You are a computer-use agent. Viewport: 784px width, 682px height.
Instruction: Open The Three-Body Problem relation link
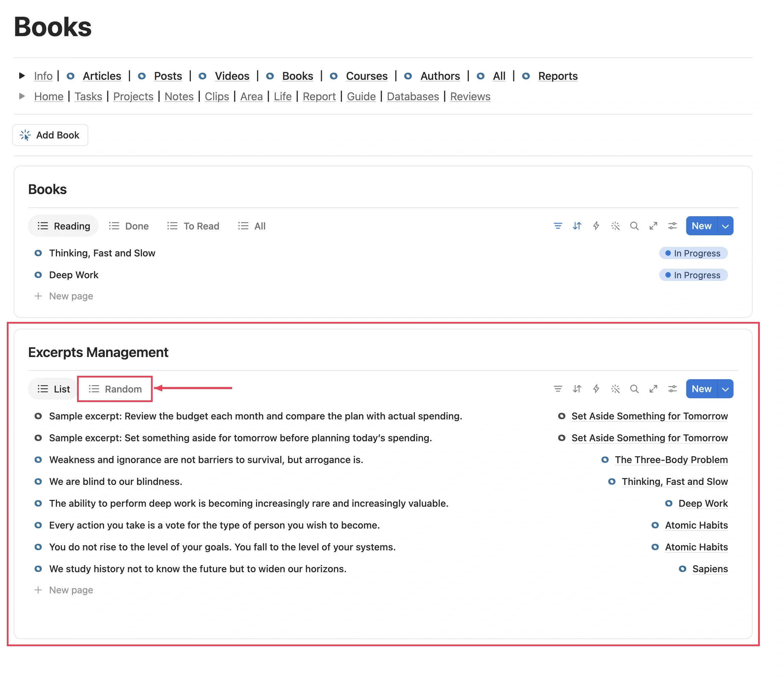tap(671, 460)
